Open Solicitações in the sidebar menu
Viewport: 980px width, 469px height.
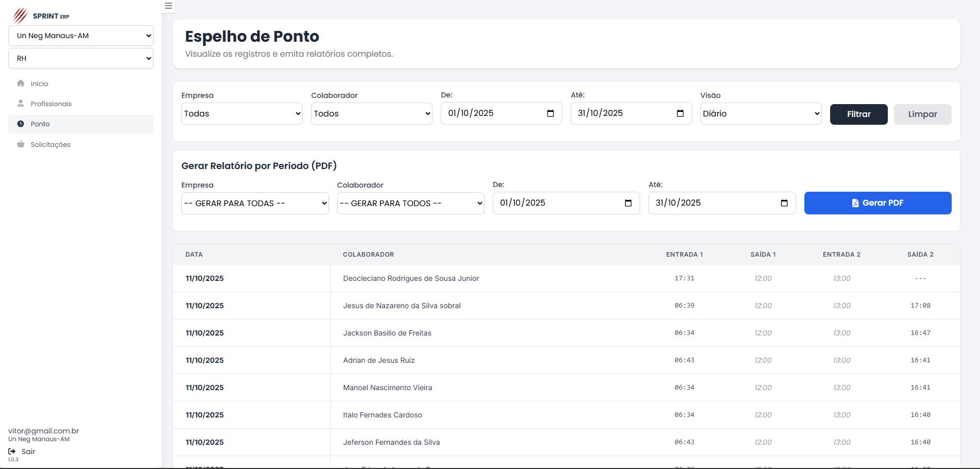(50, 144)
